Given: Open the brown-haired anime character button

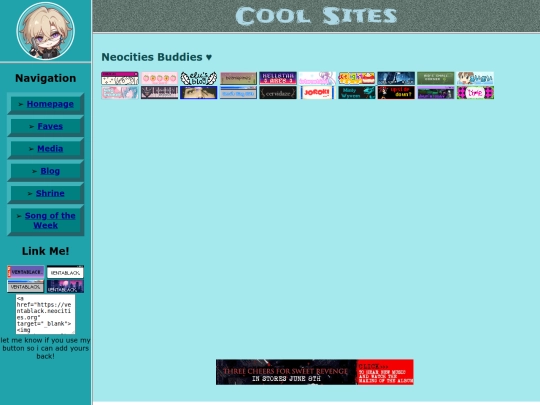Looking at the screenshot, I should click(x=475, y=78).
